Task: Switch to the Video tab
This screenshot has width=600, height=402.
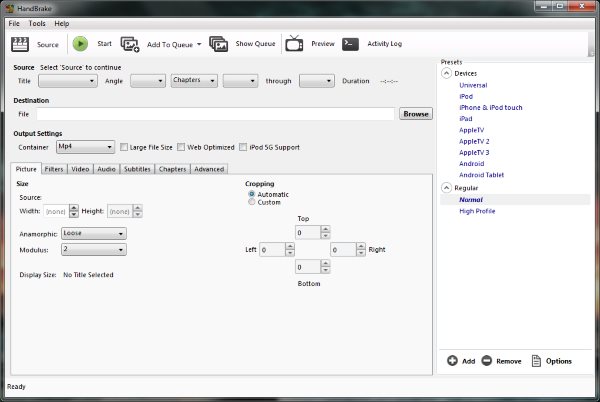Action: [80, 169]
